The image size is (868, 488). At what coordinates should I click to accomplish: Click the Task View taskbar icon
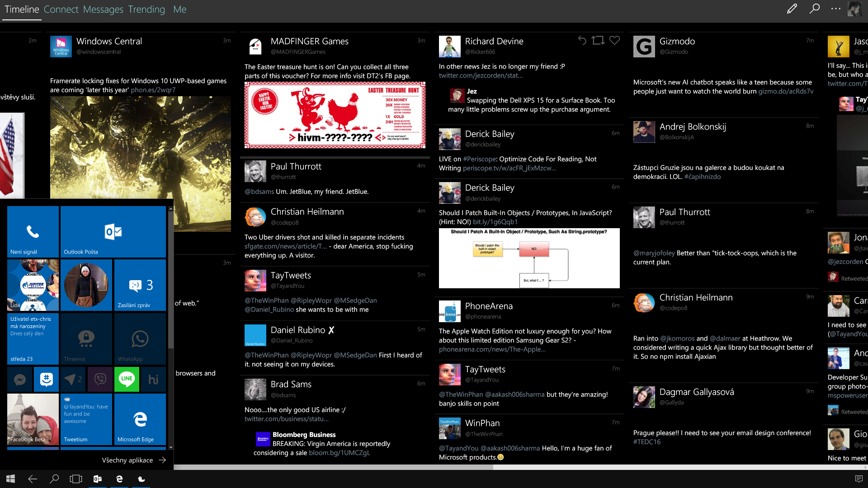75,479
